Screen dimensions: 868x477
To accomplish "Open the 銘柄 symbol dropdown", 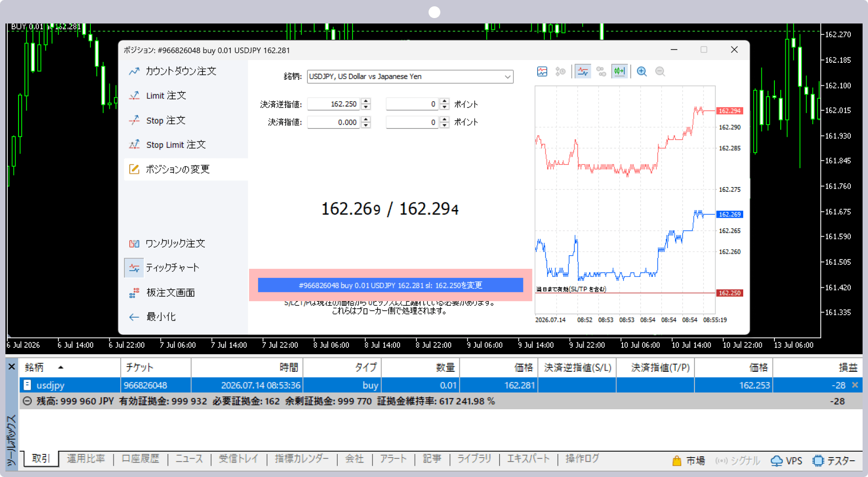I will coord(410,77).
